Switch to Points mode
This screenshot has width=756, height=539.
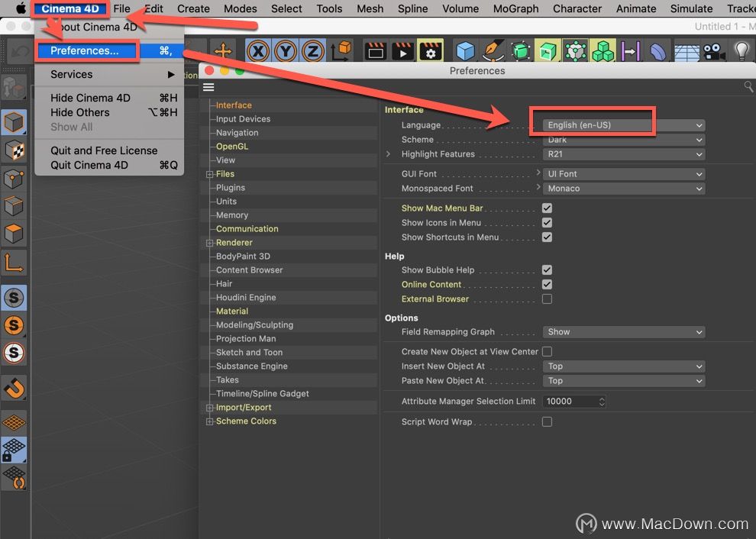[14, 179]
